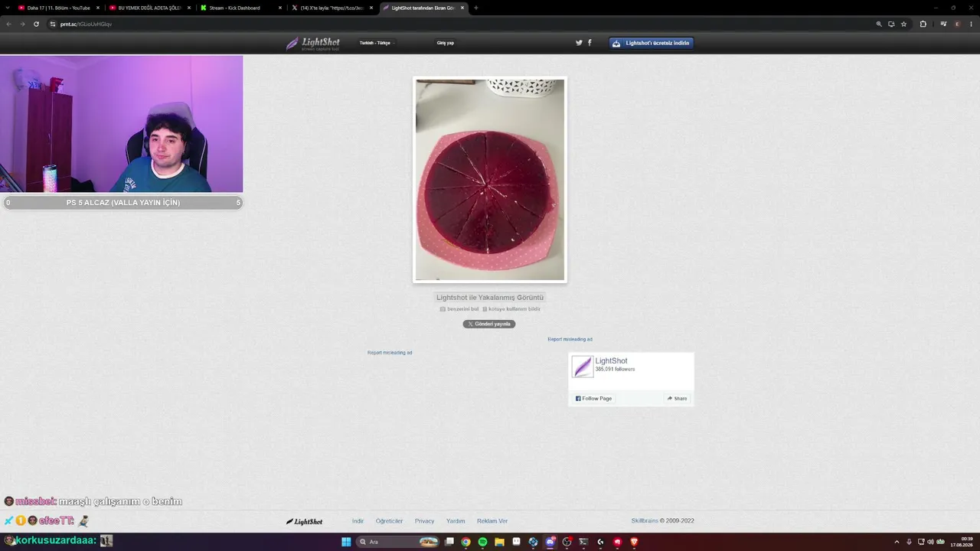The image size is (980, 551).
Task: Open Spotify from the taskbar
Action: click(x=482, y=542)
